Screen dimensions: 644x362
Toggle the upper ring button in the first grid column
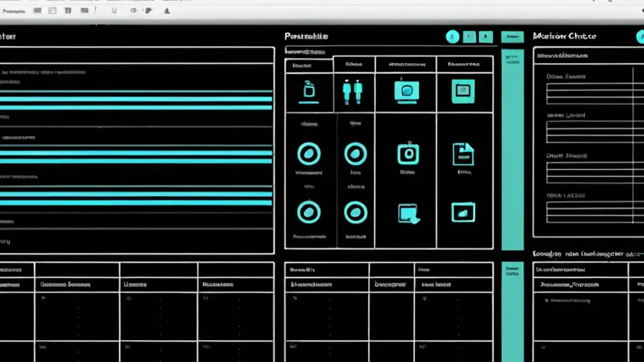[x=309, y=154]
